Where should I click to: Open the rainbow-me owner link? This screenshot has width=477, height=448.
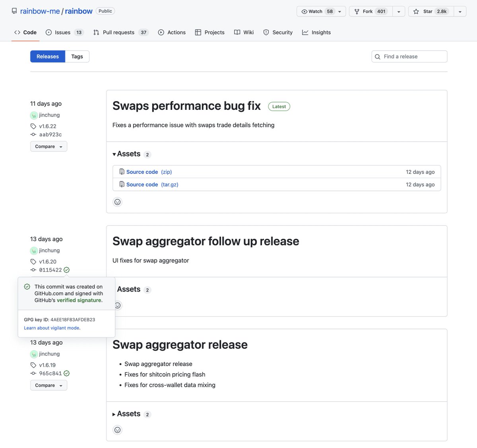click(40, 11)
